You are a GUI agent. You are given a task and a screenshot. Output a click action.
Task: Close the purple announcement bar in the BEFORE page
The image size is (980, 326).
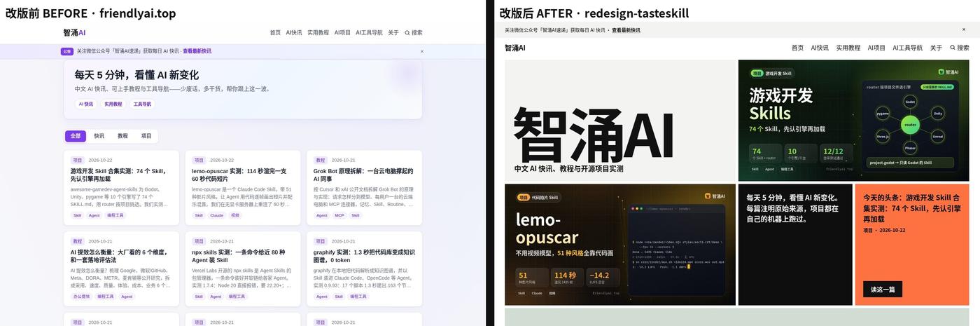click(422, 51)
